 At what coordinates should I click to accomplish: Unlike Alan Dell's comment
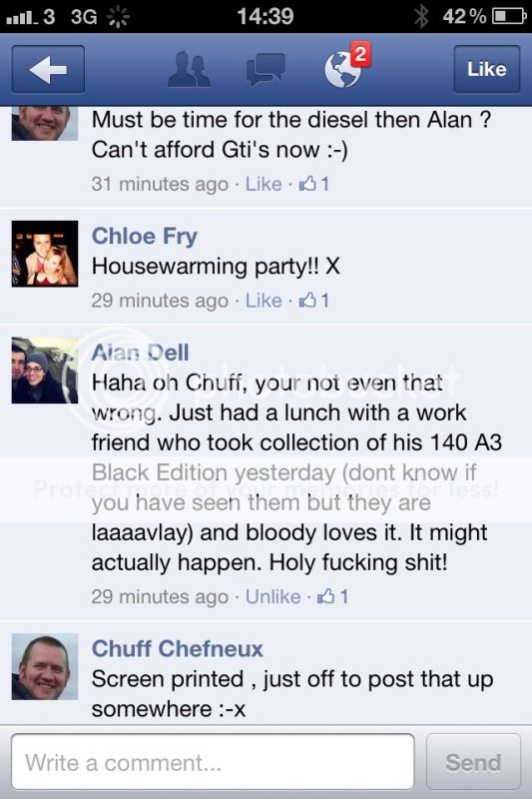click(272, 596)
